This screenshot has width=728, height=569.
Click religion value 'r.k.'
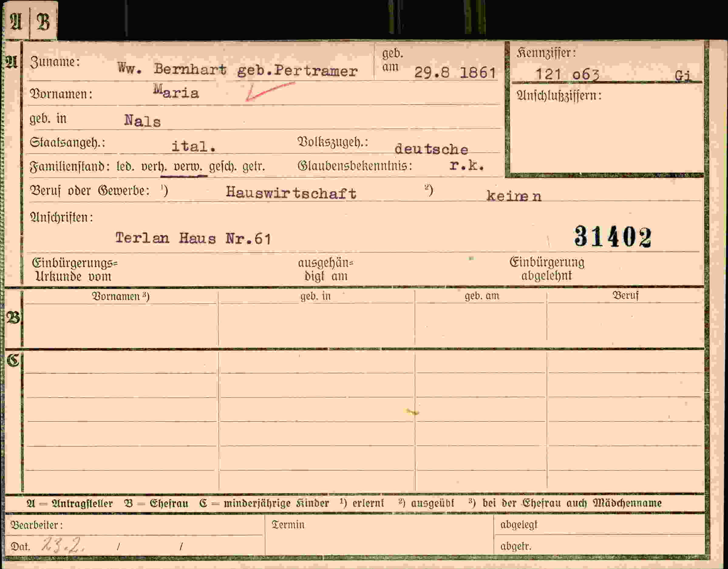pyautogui.click(x=467, y=165)
